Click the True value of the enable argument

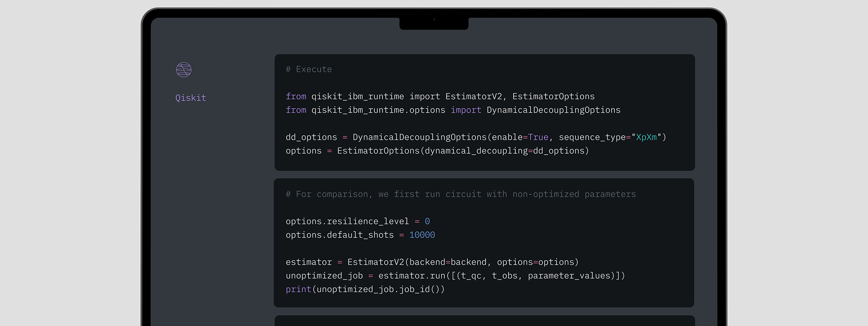click(x=538, y=137)
